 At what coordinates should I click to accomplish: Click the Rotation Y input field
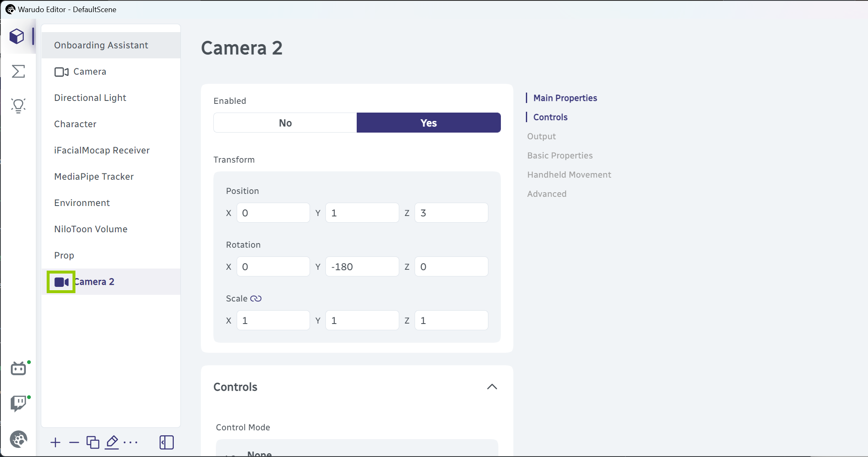point(362,267)
